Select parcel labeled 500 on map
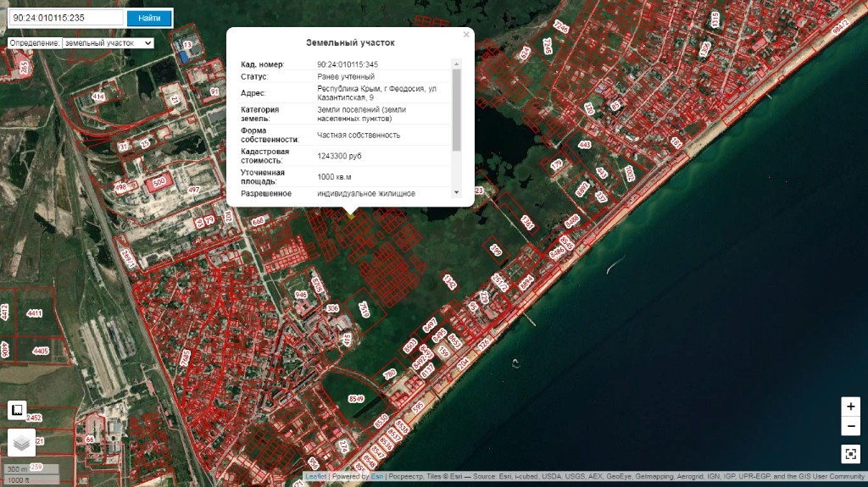Screen dimensions: 868x487 point(159,182)
